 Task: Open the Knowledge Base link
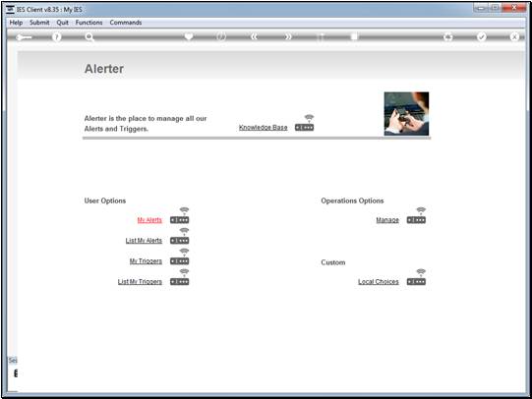pyautogui.click(x=263, y=128)
